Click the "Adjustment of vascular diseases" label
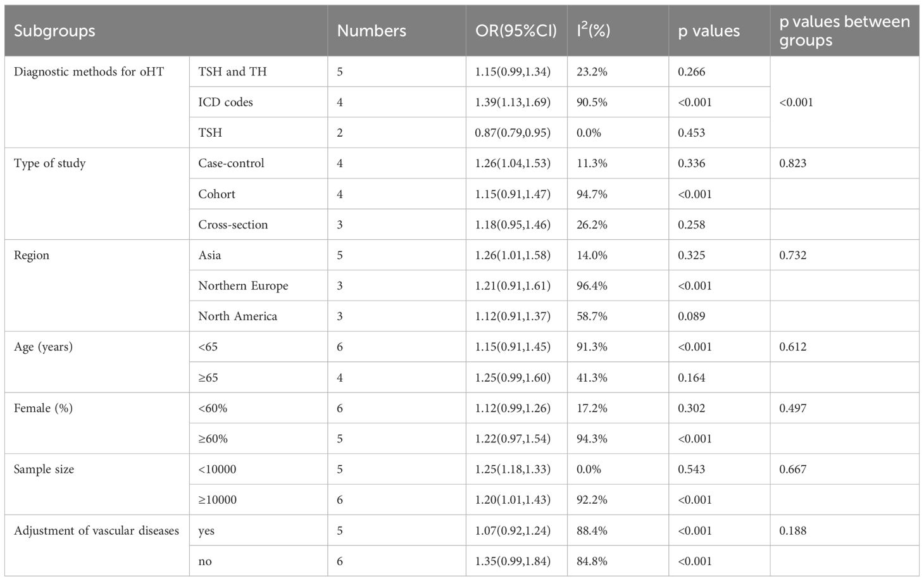Image resolution: width=924 pixels, height=581 pixels. coord(96,530)
